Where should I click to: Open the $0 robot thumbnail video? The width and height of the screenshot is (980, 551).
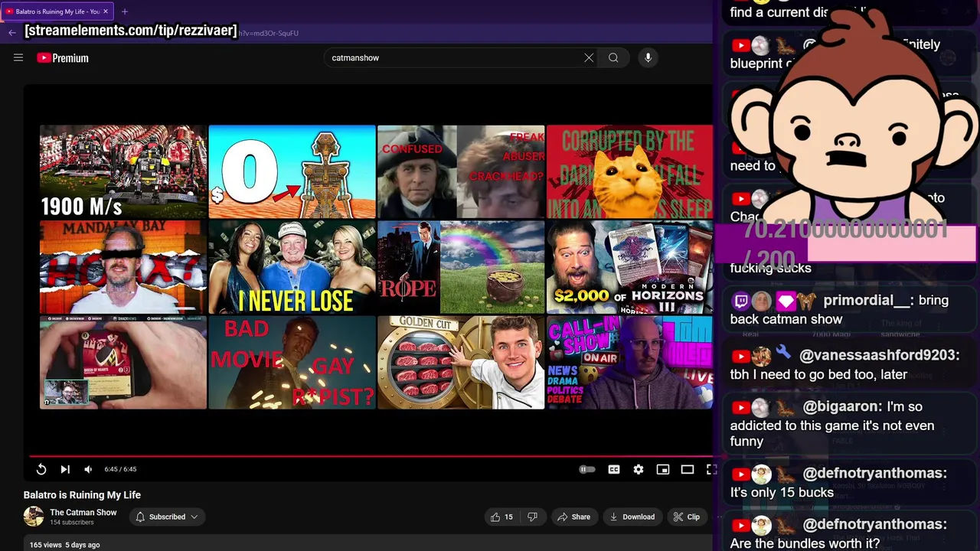(292, 172)
